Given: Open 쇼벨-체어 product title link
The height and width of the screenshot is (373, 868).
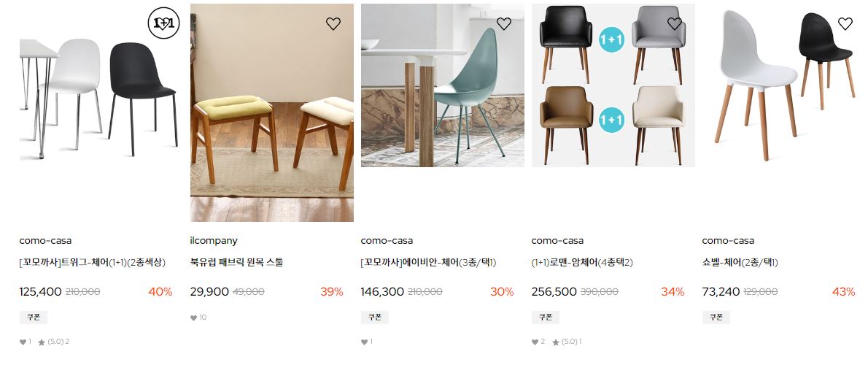Looking at the screenshot, I should coord(740,263).
